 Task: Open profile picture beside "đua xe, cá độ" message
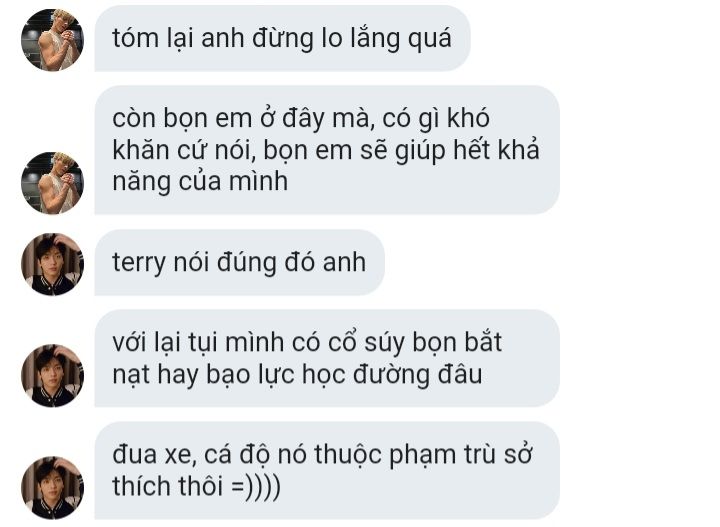click(52, 487)
